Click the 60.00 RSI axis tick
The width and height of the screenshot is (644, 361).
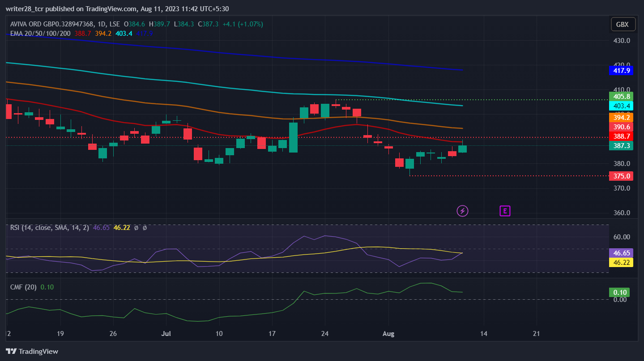[x=622, y=237]
